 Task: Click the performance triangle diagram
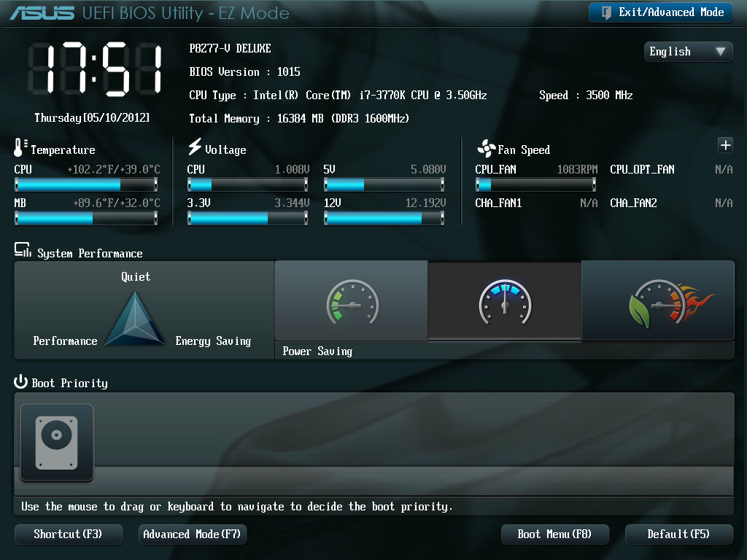[x=135, y=319]
